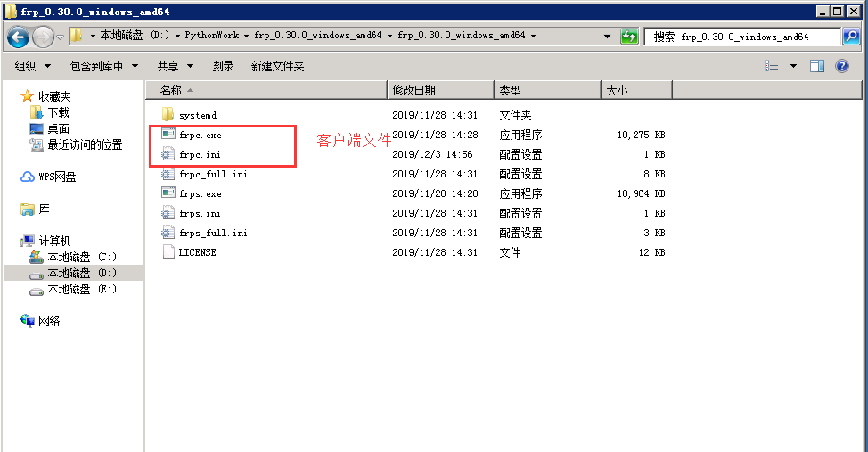The height and width of the screenshot is (452, 868).
Task: Open Help with the question mark icon
Action: [842, 66]
